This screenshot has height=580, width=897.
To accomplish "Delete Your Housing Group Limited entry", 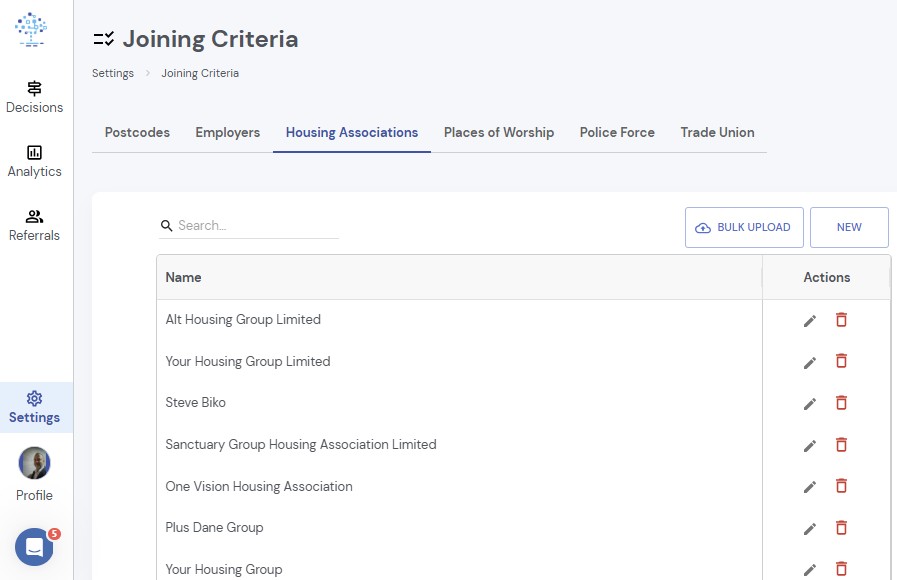I will (841, 361).
